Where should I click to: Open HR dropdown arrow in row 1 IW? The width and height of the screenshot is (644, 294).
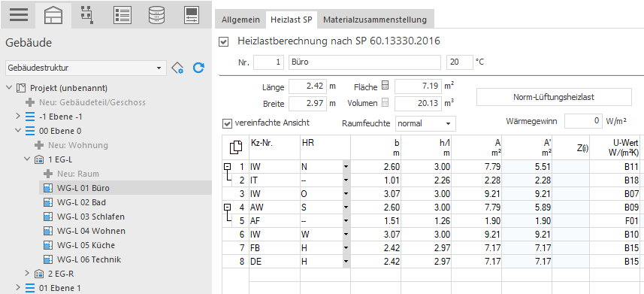point(346,167)
